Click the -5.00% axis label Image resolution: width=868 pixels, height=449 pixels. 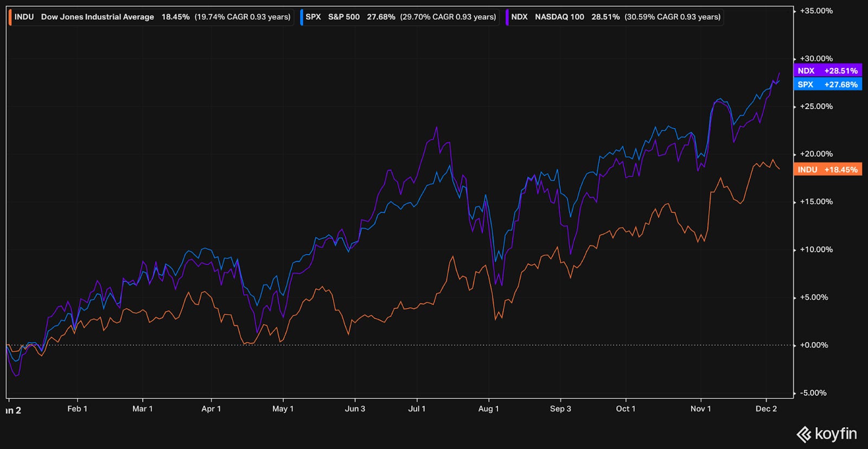(813, 393)
